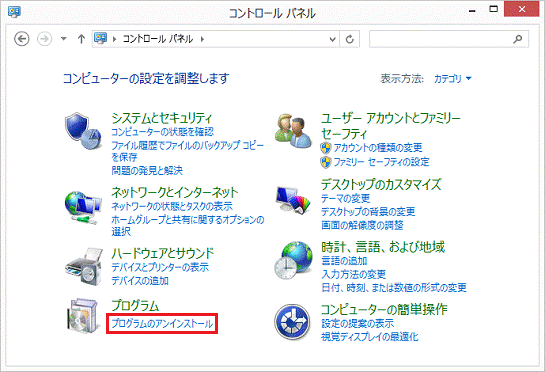Open プログラム category heading

coord(135,305)
